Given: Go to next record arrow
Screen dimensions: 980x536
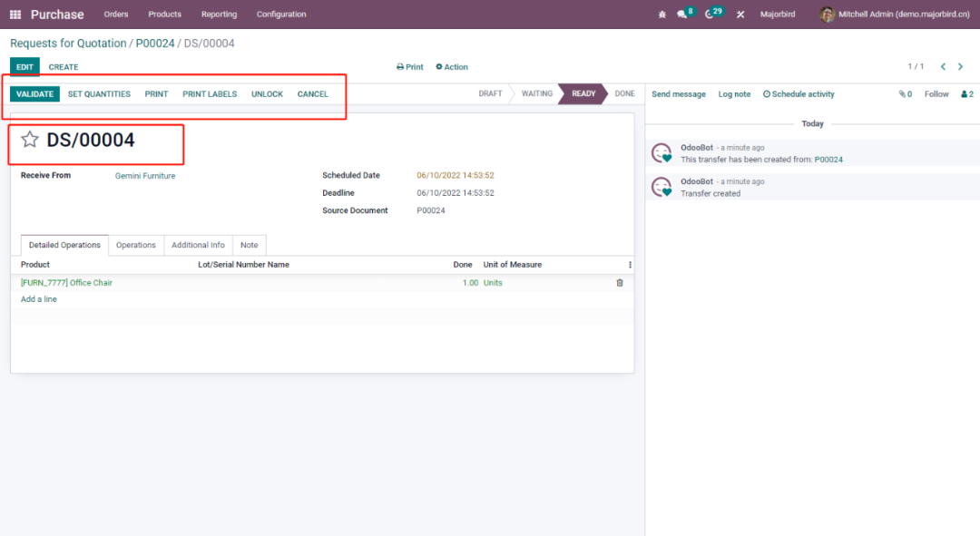Looking at the screenshot, I should [x=960, y=67].
